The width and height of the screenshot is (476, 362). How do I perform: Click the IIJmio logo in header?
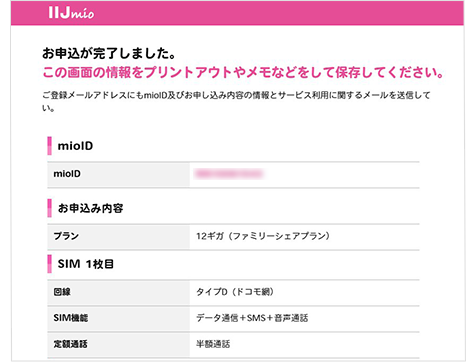click(x=71, y=13)
